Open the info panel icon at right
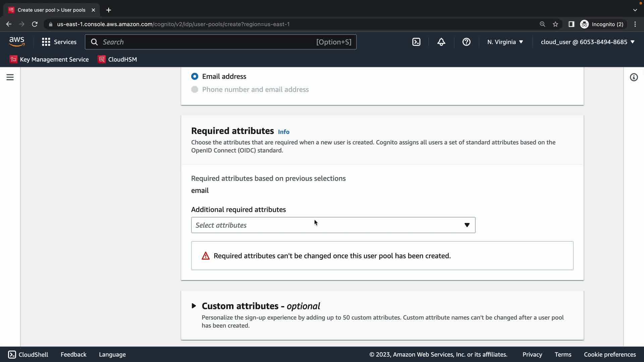The image size is (644, 362). pyautogui.click(x=634, y=77)
